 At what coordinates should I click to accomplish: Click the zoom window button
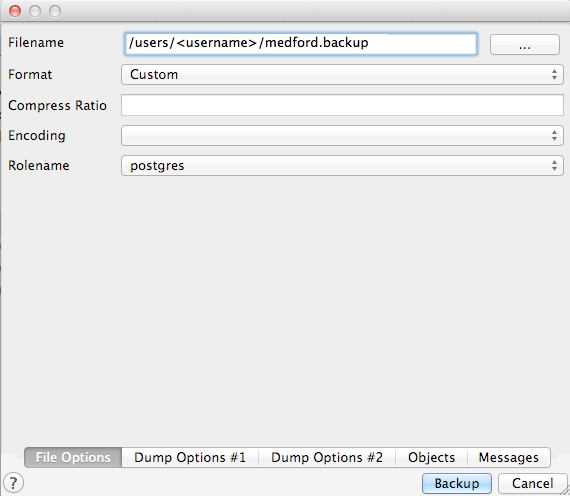55,11
